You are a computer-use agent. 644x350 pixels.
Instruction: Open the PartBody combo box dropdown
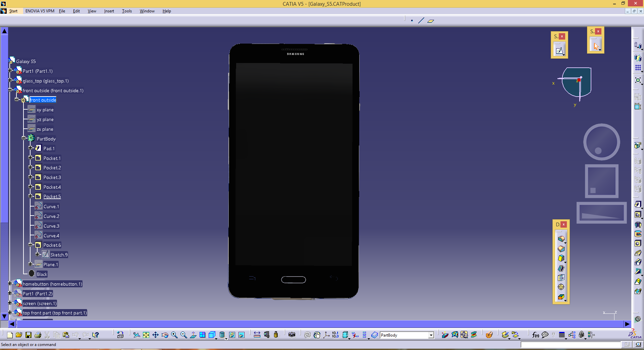coord(431,335)
